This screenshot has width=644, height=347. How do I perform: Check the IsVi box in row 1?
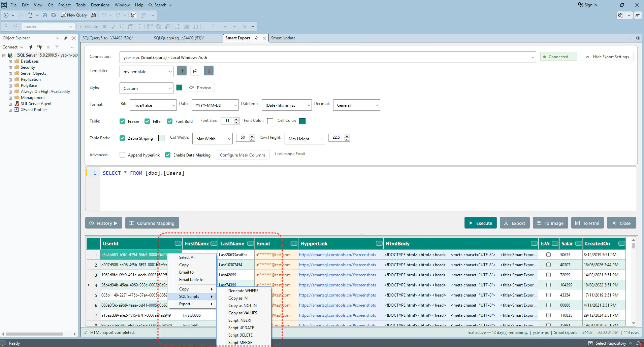click(548, 255)
